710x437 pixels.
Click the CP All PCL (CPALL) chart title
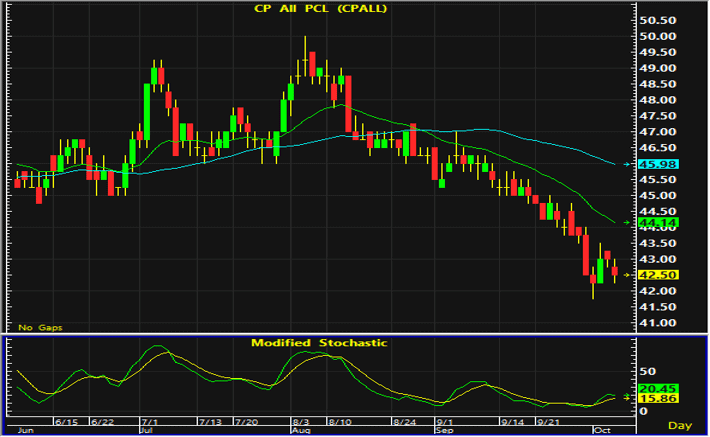coord(321,9)
